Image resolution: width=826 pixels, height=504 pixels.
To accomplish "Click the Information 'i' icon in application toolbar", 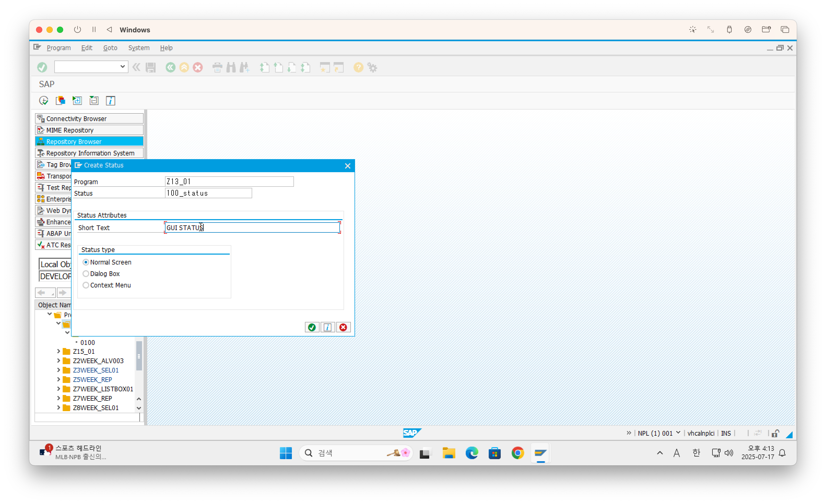I will [111, 100].
